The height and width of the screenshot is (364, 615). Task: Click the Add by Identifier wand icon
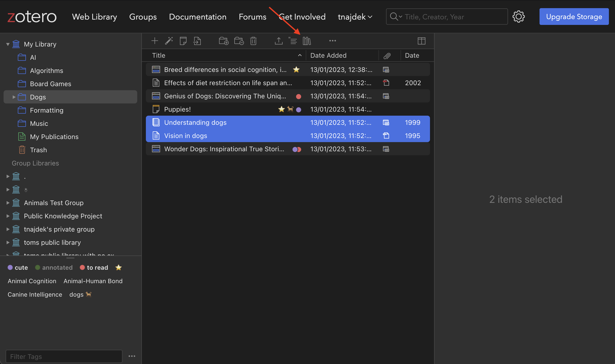coord(169,41)
